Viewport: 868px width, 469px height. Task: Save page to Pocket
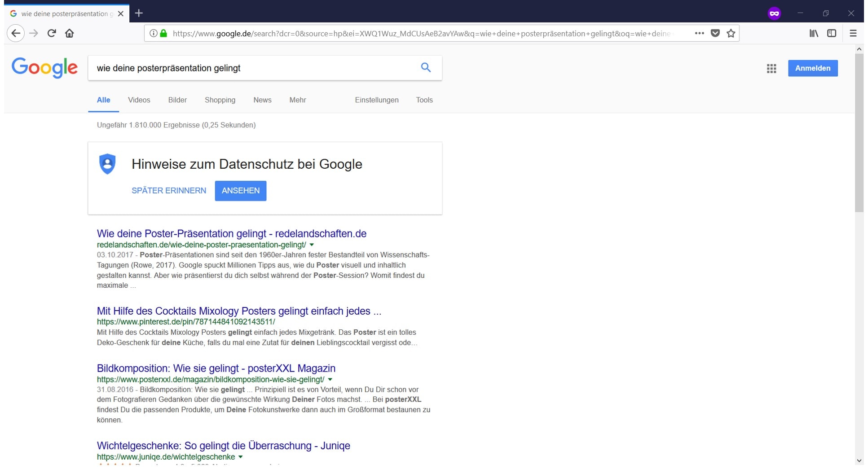point(715,33)
